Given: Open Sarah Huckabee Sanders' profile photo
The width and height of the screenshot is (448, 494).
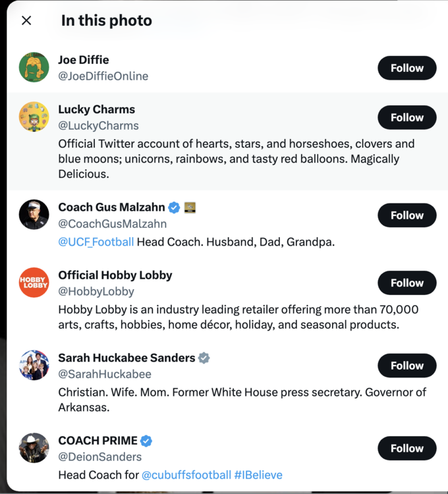Looking at the screenshot, I should (34, 366).
